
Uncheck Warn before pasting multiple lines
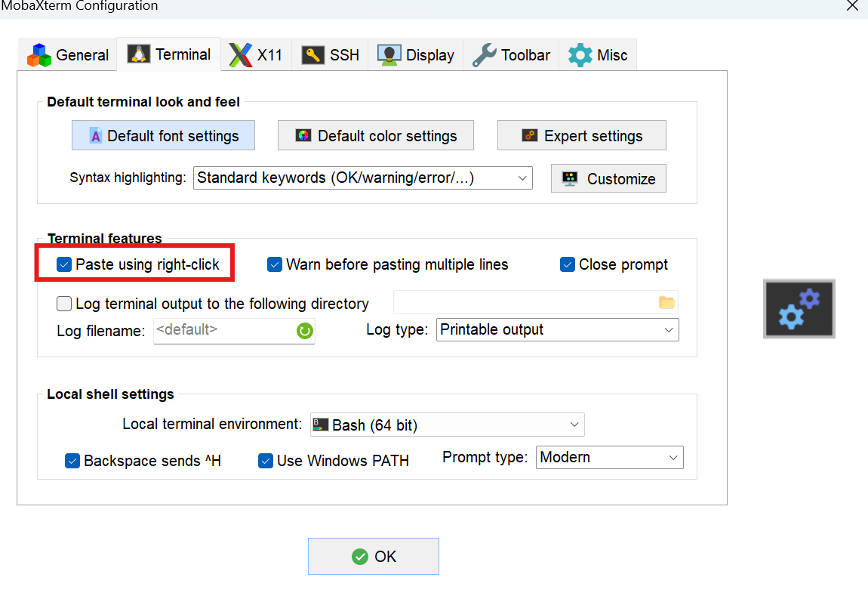point(275,265)
